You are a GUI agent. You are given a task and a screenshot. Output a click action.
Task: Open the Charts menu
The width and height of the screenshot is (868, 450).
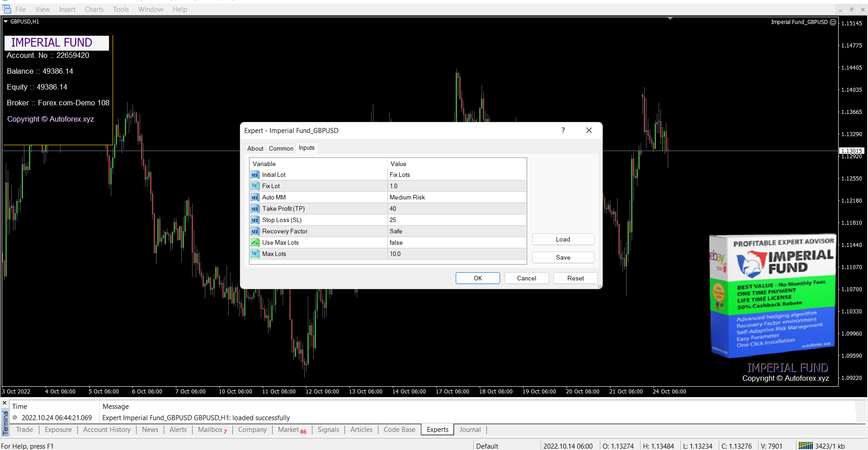point(94,9)
